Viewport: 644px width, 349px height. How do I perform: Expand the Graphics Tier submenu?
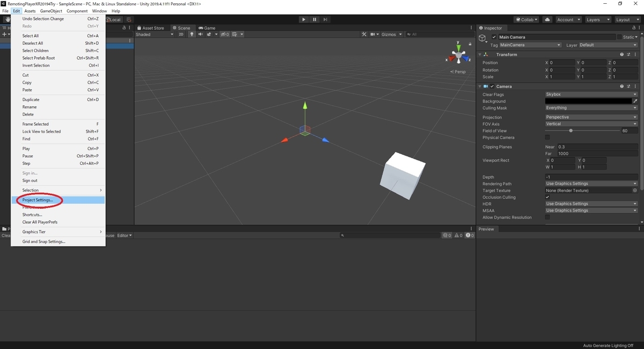tap(58, 232)
